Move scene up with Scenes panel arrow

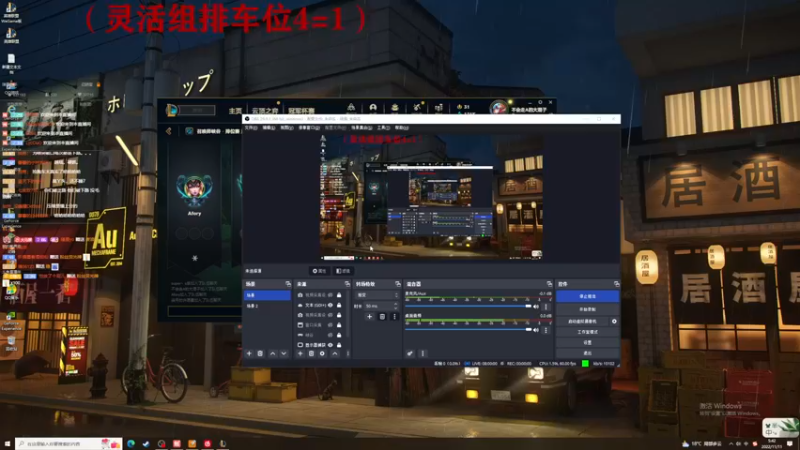coord(272,353)
